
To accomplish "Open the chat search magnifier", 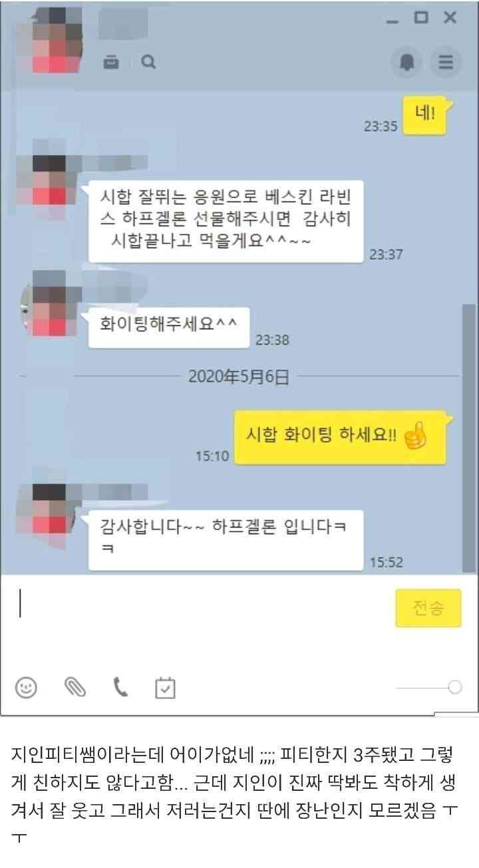I will pyautogui.click(x=148, y=62).
